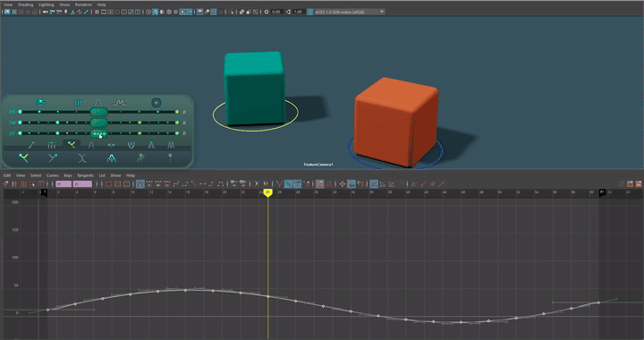Image resolution: width=644 pixels, height=340 pixels.
Task: Open the viewport Shading menu
Action: coord(25,4)
